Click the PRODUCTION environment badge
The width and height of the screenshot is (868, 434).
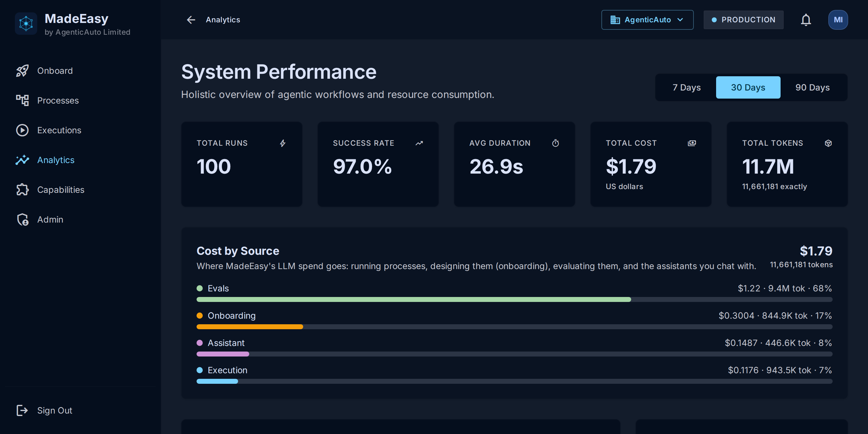pos(743,20)
